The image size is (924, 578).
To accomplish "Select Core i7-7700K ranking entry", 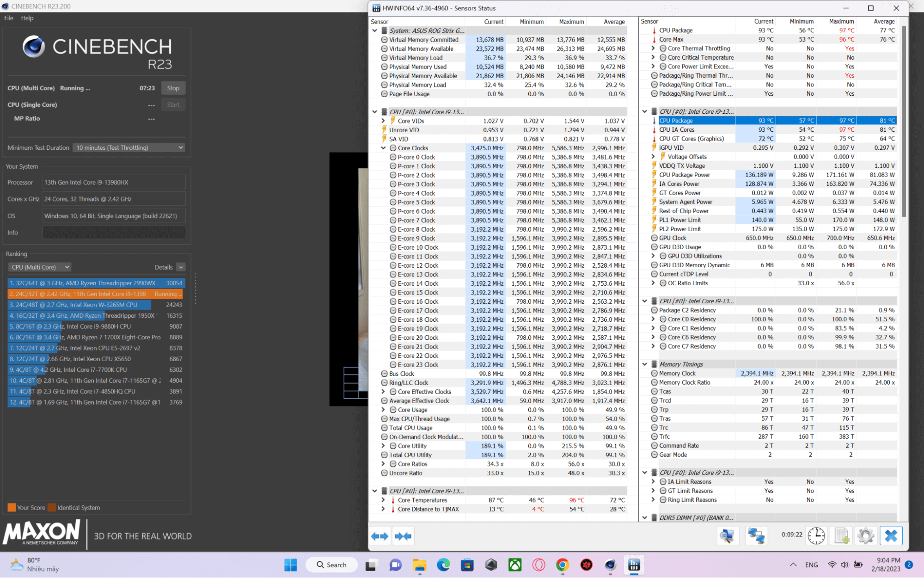I will tap(96, 370).
